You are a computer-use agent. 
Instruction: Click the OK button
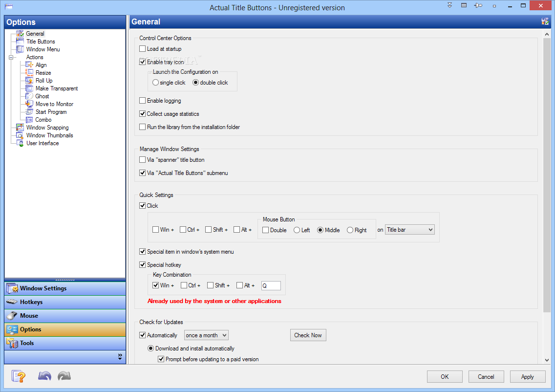(445, 377)
